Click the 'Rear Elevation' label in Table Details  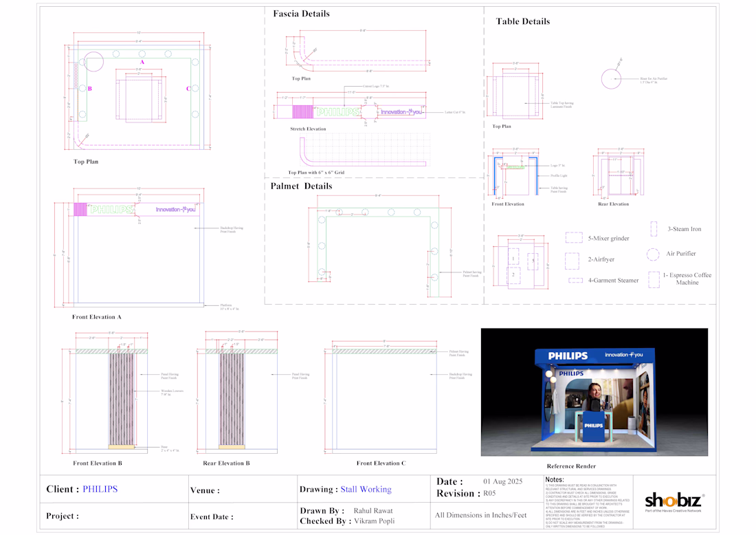(x=613, y=204)
